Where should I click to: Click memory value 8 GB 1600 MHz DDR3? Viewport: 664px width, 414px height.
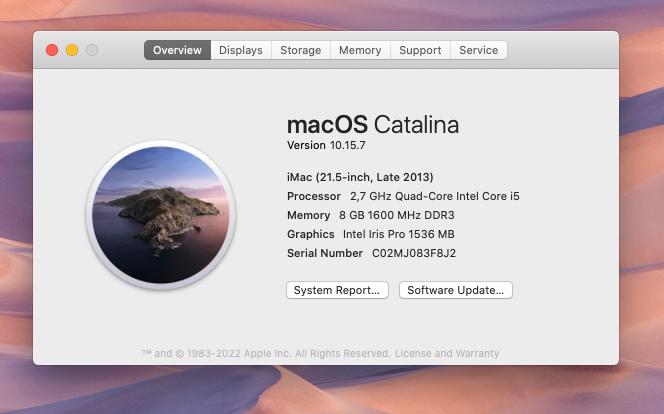click(x=397, y=215)
